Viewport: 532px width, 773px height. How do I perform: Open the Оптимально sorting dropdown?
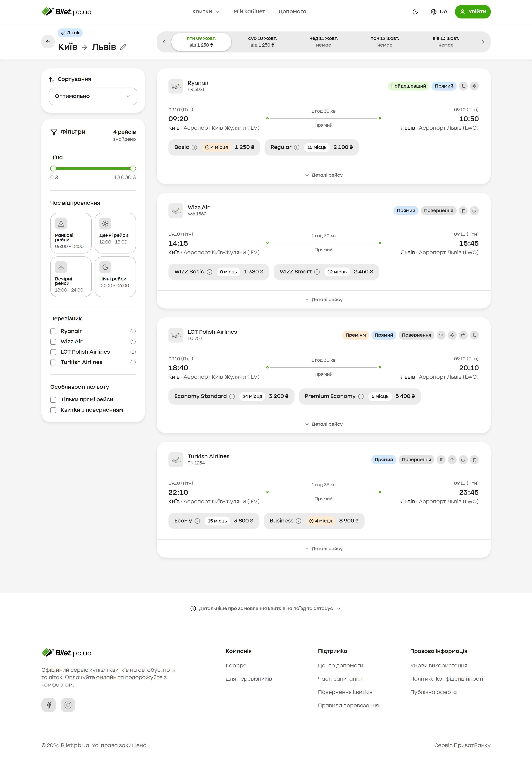pyautogui.click(x=93, y=96)
